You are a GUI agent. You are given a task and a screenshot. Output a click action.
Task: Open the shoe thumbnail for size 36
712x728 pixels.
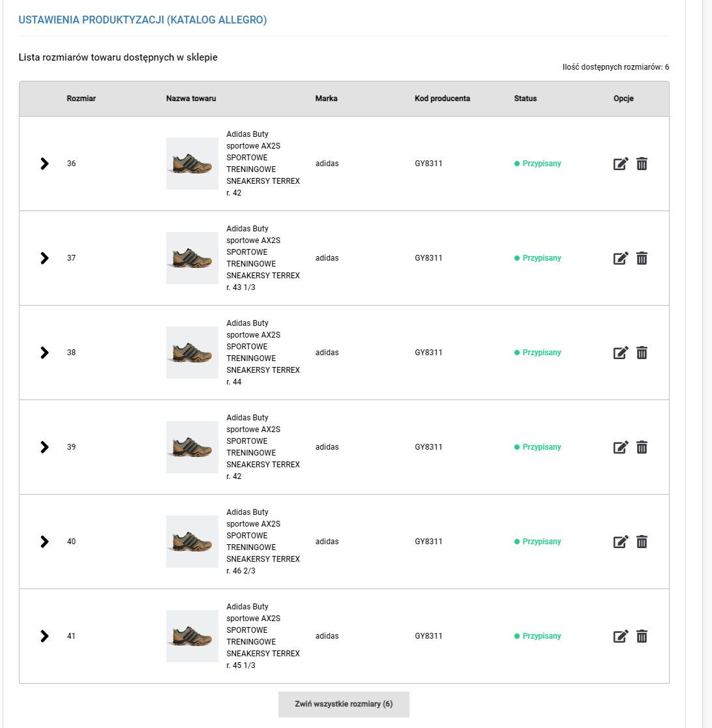[x=192, y=164]
